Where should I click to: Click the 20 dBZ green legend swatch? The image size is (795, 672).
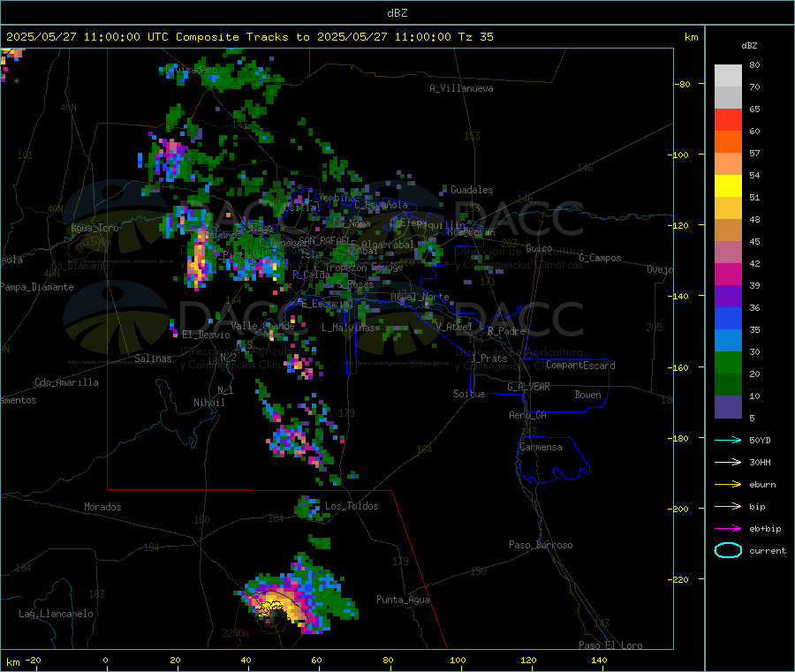pos(728,362)
